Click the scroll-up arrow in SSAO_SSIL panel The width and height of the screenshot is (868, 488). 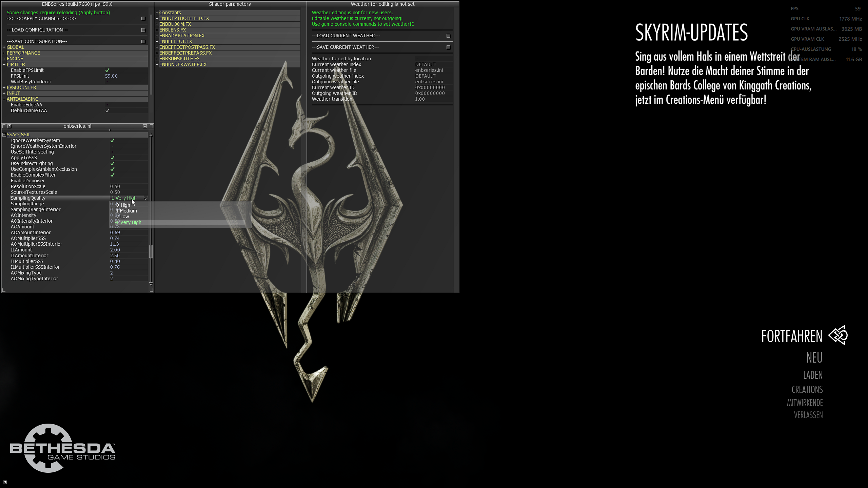point(151,135)
